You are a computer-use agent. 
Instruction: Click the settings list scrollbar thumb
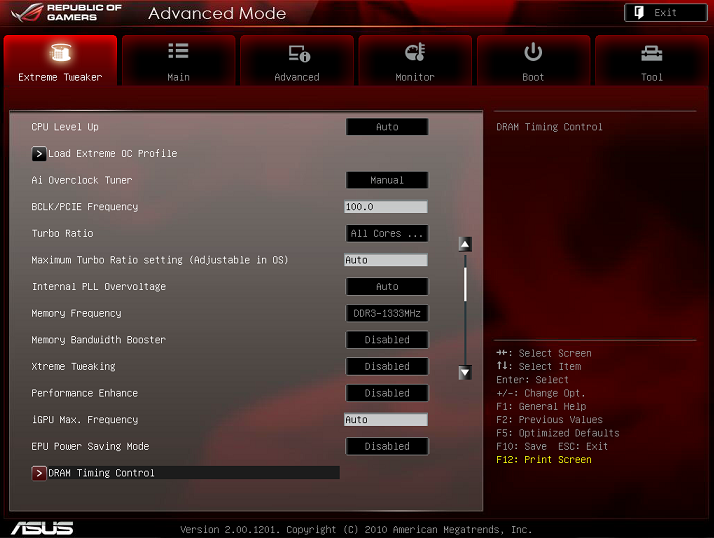(x=465, y=284)
